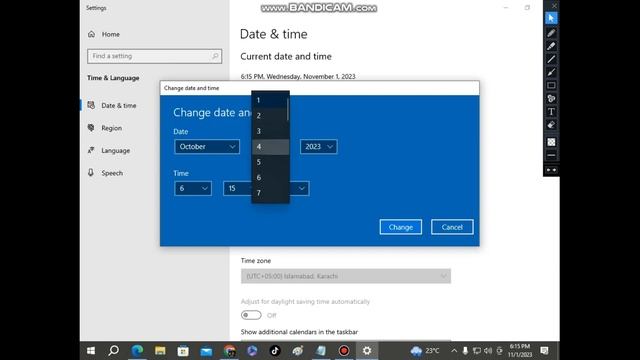The image size is (640, 360).
Task: Select the rectangle shape tool
Action: pyautogui.click(x=551, y=85)
